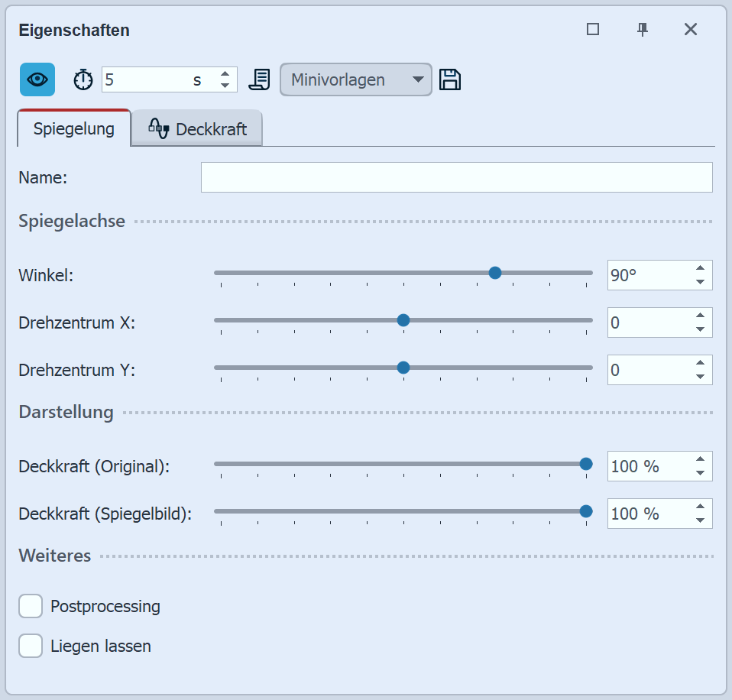Switch to the Deckkraft tab
This screenshot has height=700, width=732.
(x=197, y=128)
